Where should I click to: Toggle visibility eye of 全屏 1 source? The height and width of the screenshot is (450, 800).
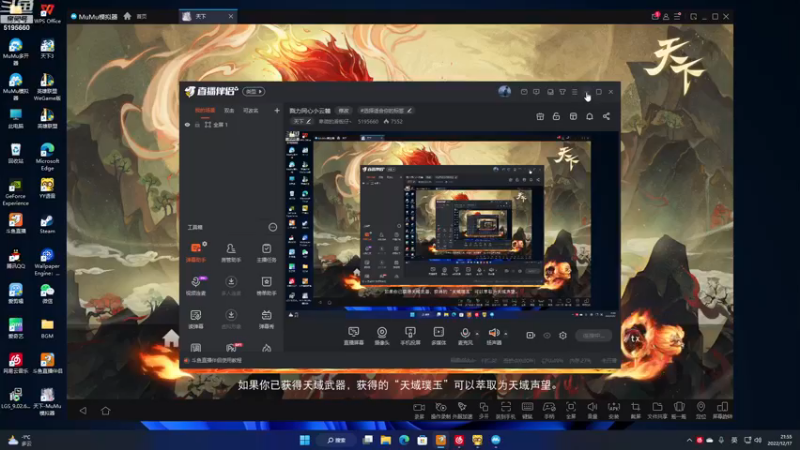[187, 124]
